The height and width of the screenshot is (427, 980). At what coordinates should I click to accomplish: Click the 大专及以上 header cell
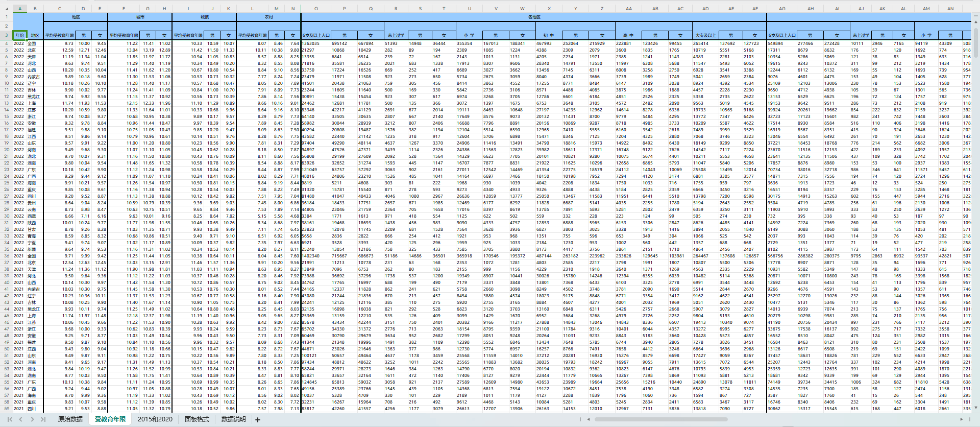click(x=705, y=35)
